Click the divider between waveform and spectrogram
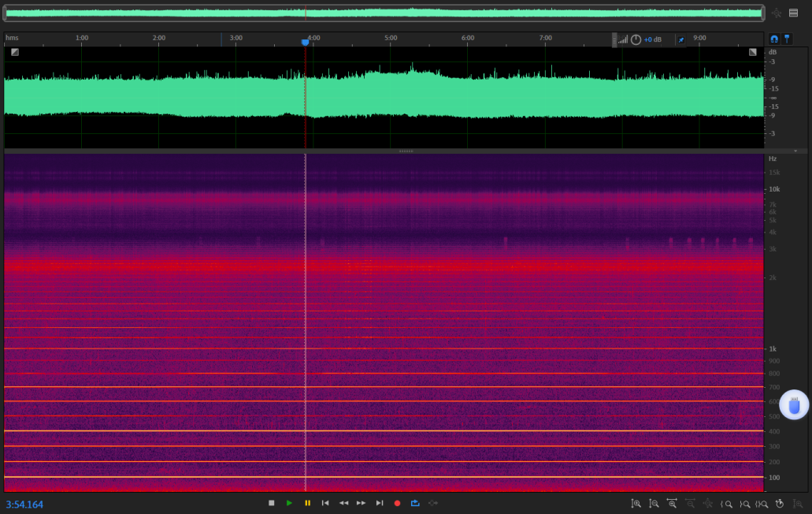The width and height of the screenshot is (812, 514). (406, 151)
